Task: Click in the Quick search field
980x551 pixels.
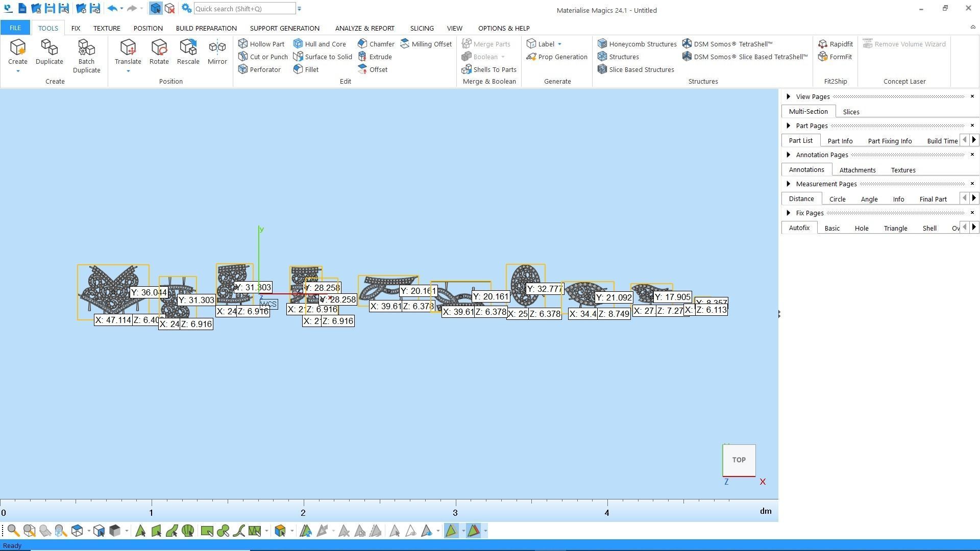Action: click(x=244, y=9)
